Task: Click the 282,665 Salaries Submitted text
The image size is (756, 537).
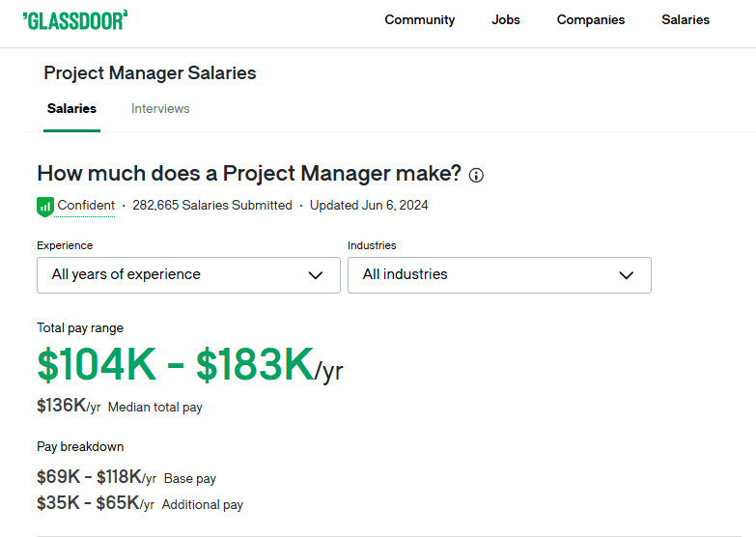Action: (x=212, y=205)
